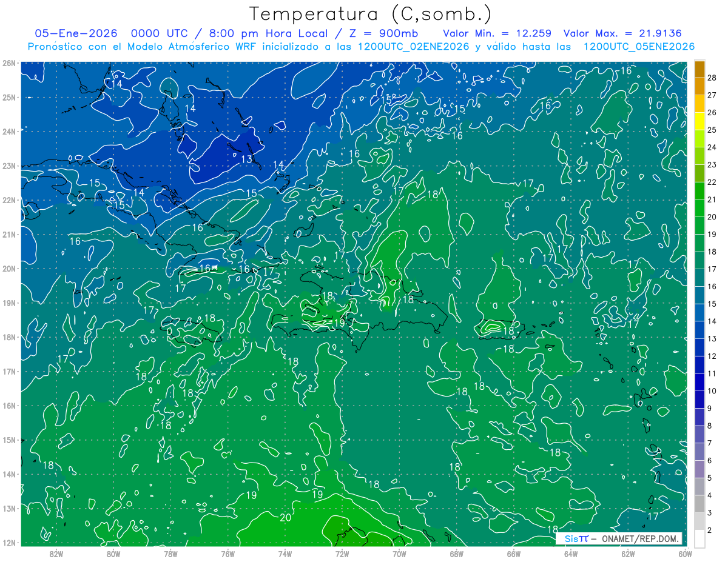Viewport: 728px width, 562px height.
Task: Click the "20" contour label on the map
Action: tap(286, 517)
